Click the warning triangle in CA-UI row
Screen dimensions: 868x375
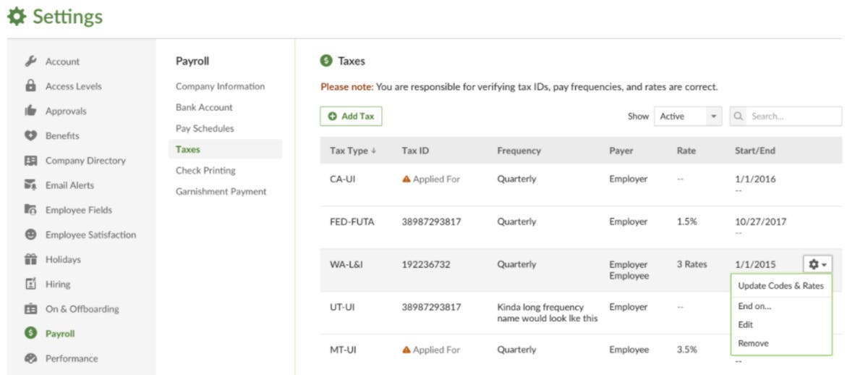407,179
